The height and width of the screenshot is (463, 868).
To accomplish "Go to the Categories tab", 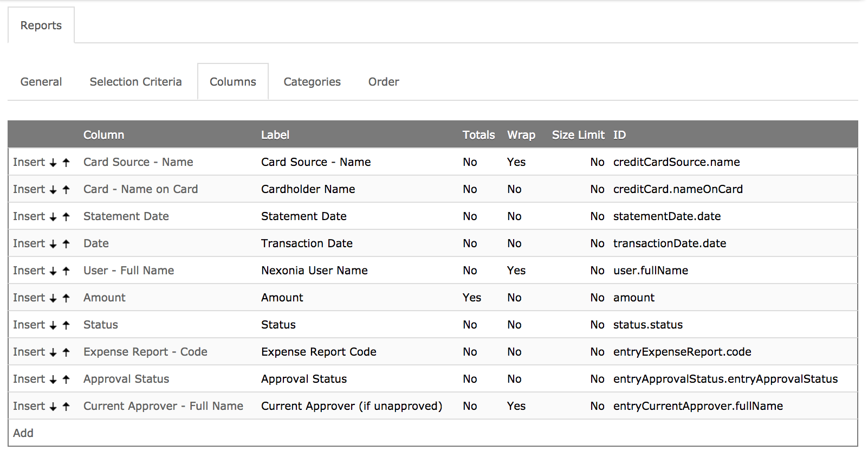I will [312, 82].
